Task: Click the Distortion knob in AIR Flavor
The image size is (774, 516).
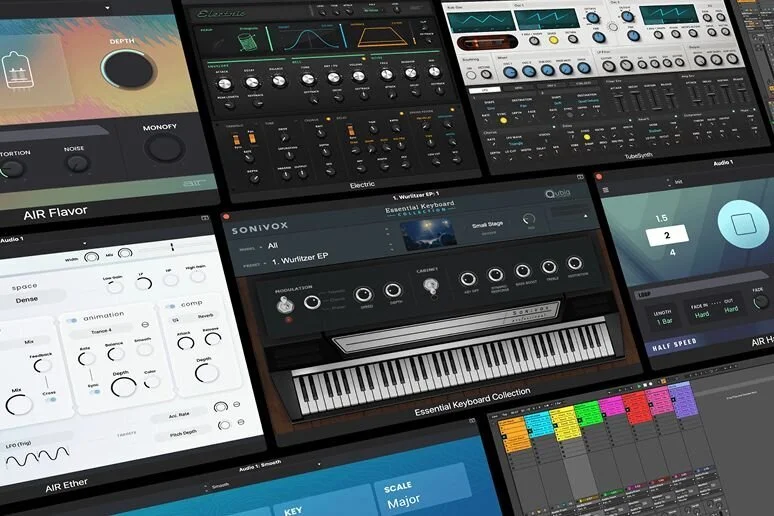Action: pos(12,169)
